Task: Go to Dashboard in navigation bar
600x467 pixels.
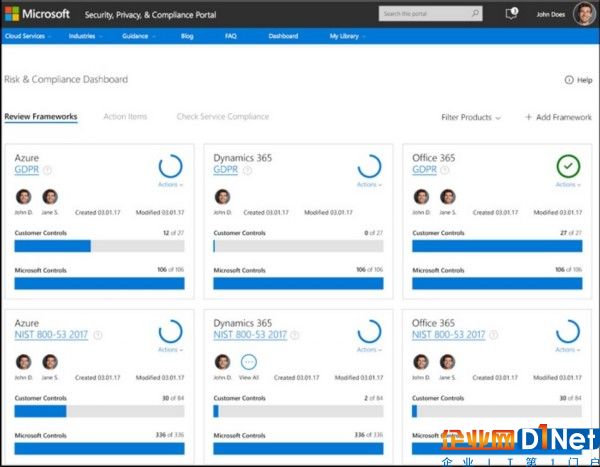Action: click(x=283, y=36)
